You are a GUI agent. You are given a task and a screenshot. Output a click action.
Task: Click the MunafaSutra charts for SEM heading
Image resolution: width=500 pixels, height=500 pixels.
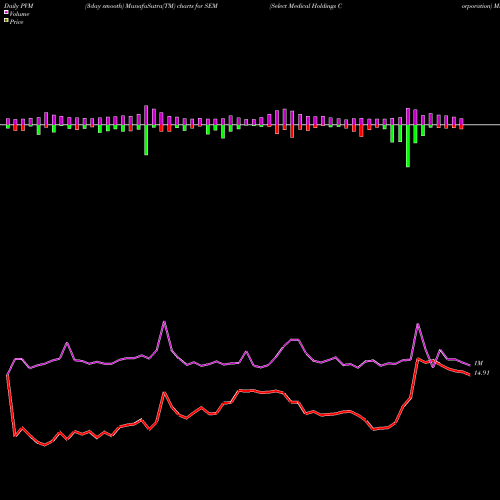coord(151,6)
